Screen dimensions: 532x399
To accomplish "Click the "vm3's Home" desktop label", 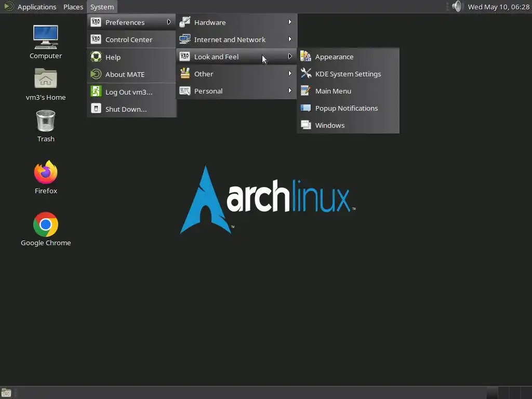I will tap(46, 97).
